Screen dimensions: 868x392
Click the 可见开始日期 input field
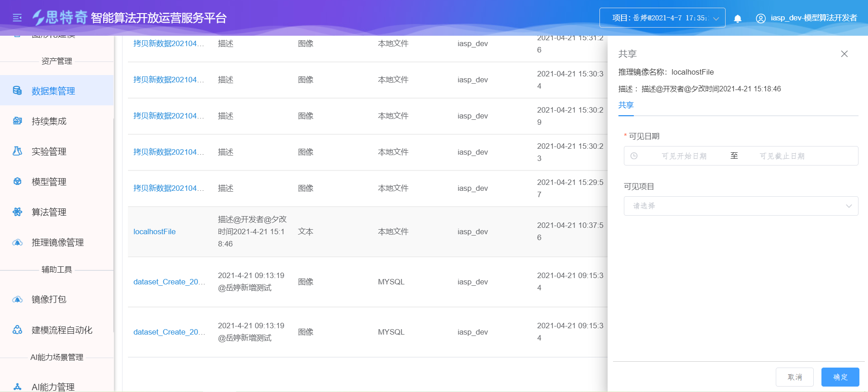684,156
